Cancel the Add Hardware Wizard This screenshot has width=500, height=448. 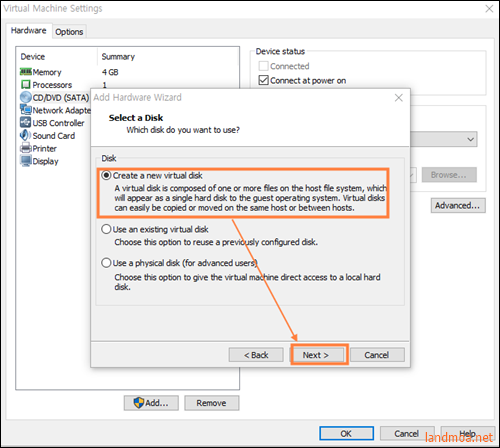tap(377, 355)
